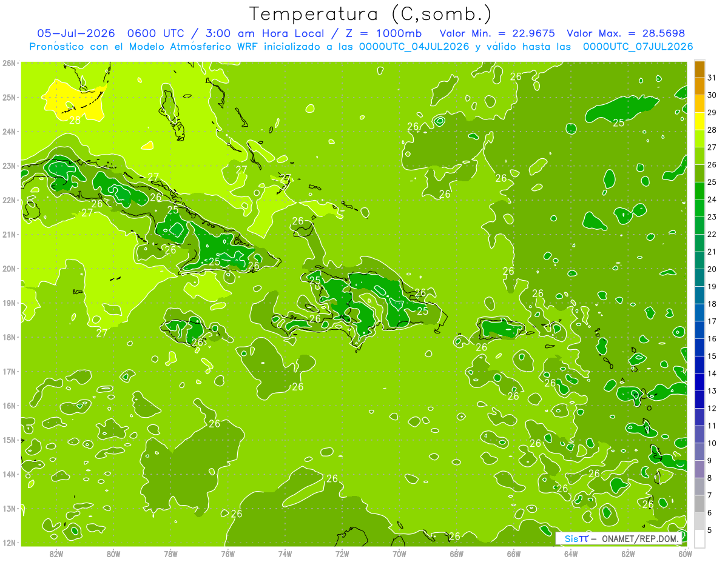Click the "16N" latitude axis label
This screenshot has width=728, height=562.
(9, 406)
